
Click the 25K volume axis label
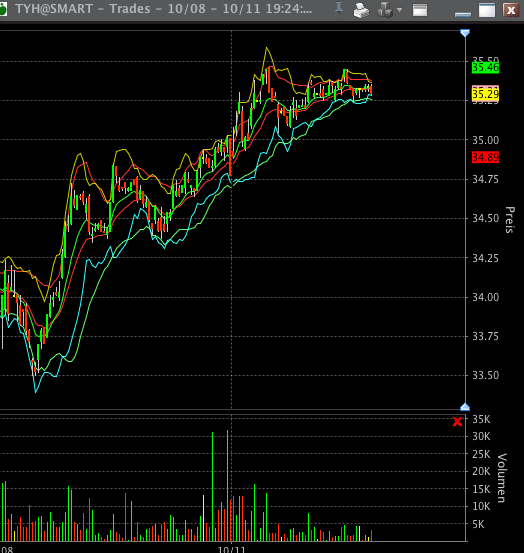(481, 454)
